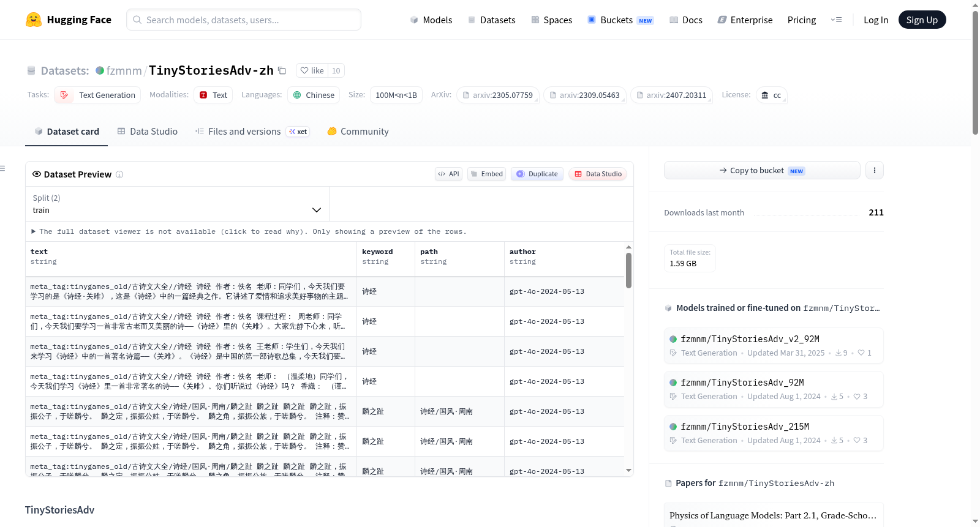
Task: Open the fzmnm/TinyStoriesAdv_v2_92M model
Action: (x=774, y=346)
